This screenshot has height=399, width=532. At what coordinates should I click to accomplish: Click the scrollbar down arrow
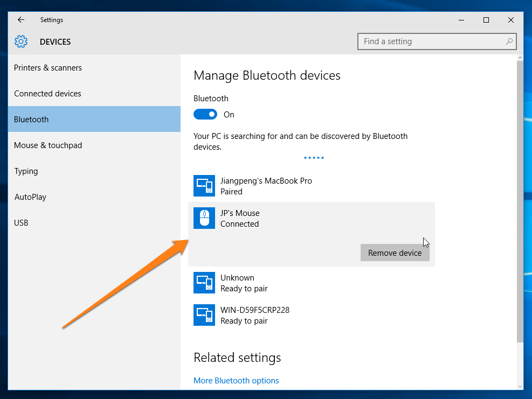[520, 386]
